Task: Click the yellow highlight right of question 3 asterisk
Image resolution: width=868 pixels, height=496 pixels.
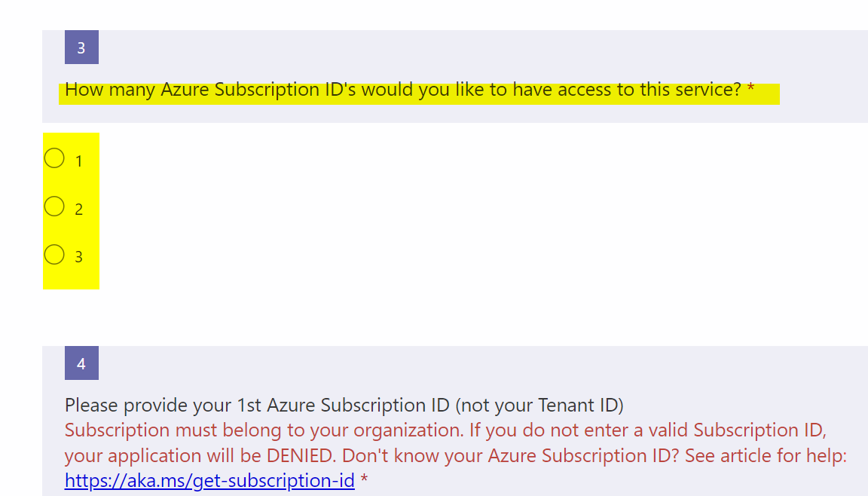Action: coord(767,93)
